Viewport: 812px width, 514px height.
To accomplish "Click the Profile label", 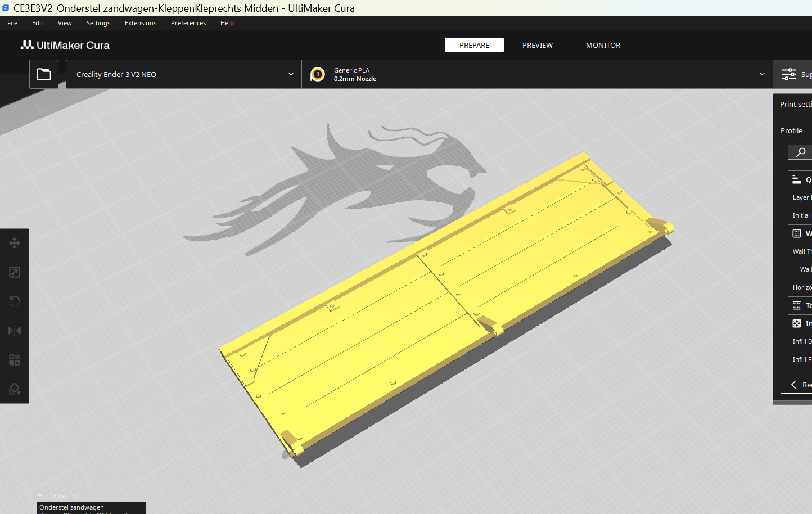I will (x=791, y=130).
